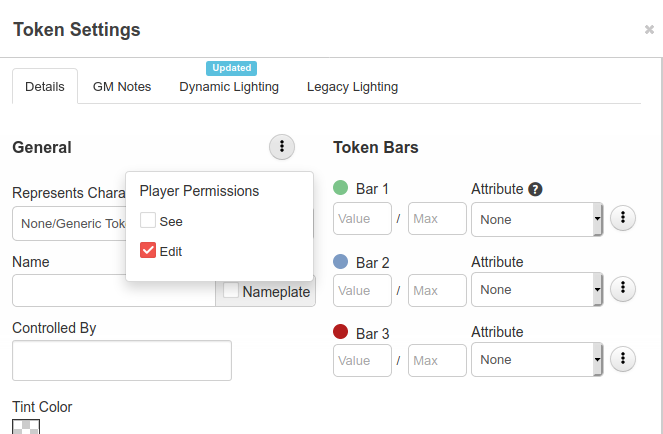Enable the See player permission checkbox
663x434 pixels.
[148, 220]
